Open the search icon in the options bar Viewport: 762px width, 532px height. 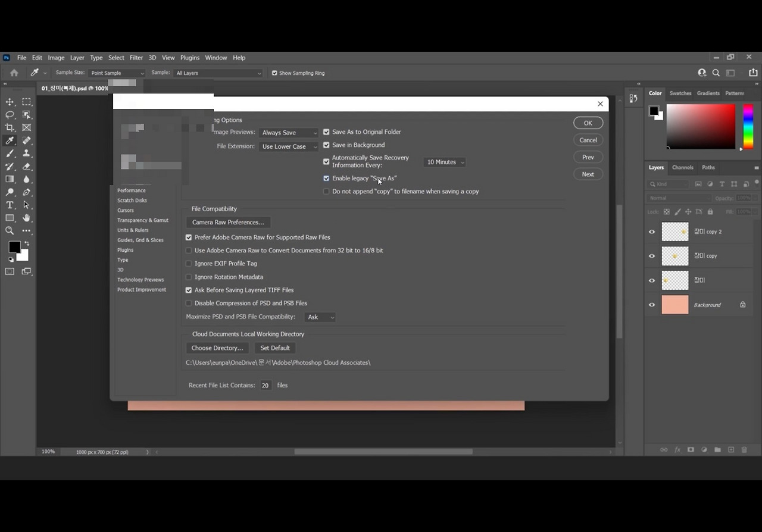(716, 73)
